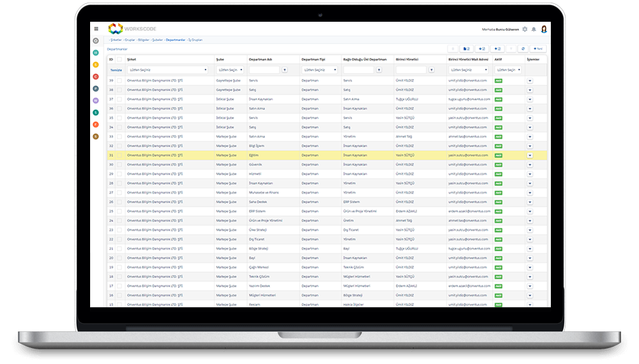
Task: Tick the checkbox for row 36
Action: point(119,109)
